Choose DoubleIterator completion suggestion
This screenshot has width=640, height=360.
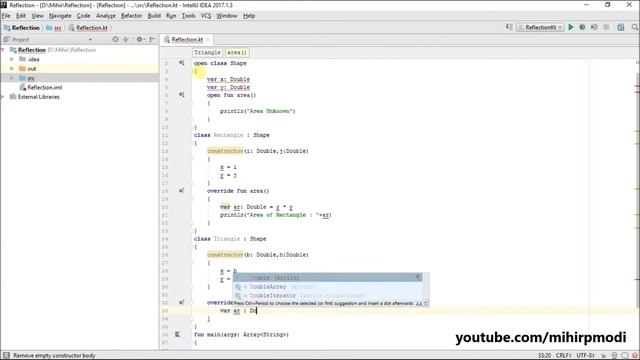click(x=328, y=295)
